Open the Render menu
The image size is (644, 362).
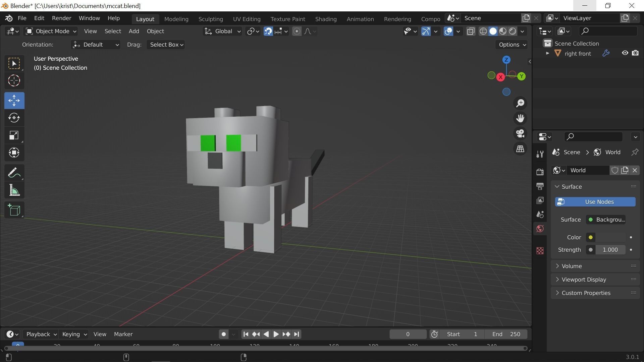[61, 18]
